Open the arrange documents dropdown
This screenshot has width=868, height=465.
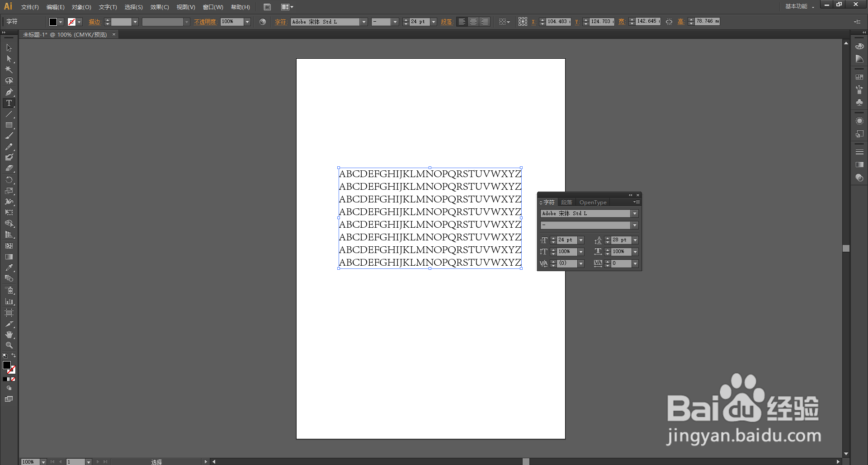[x=287, y=7]
